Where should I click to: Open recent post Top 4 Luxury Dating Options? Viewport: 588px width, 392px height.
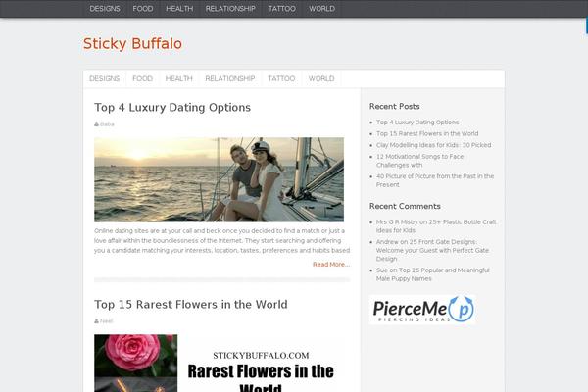417,122
